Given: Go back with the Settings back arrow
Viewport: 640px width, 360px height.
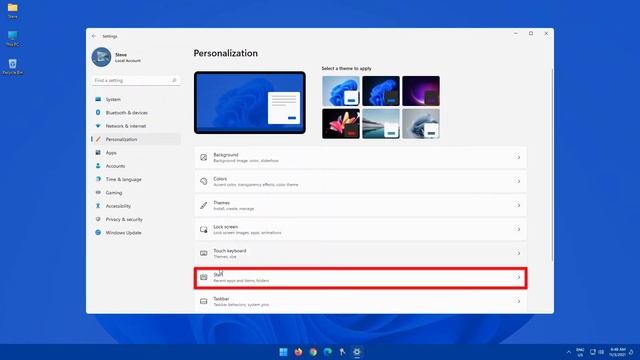Looking at the screenshot, I should coord(94,36).
